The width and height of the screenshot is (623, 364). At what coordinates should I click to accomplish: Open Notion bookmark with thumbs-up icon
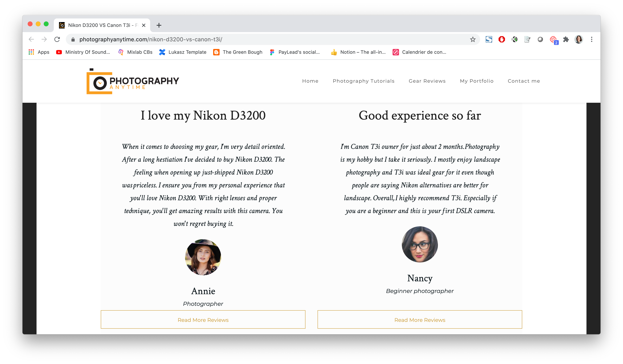(358, 52)
